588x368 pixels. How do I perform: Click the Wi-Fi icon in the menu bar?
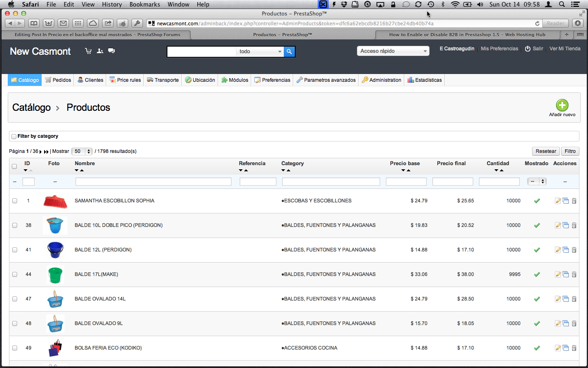point(455,4)
